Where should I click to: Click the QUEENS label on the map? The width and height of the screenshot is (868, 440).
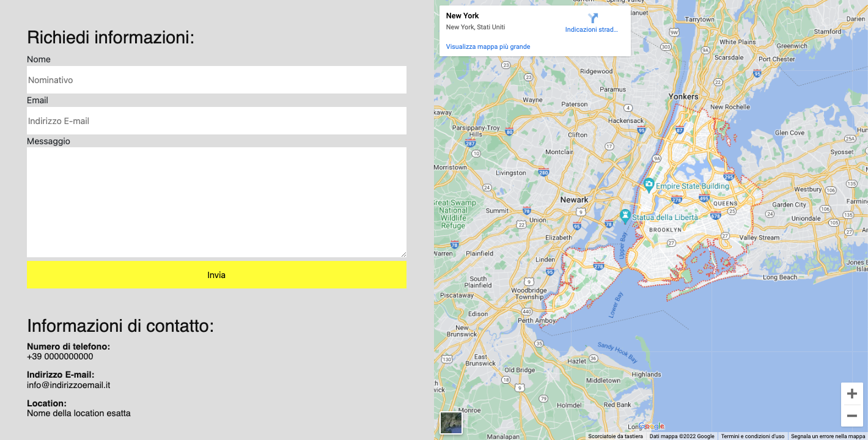[726, 203]
